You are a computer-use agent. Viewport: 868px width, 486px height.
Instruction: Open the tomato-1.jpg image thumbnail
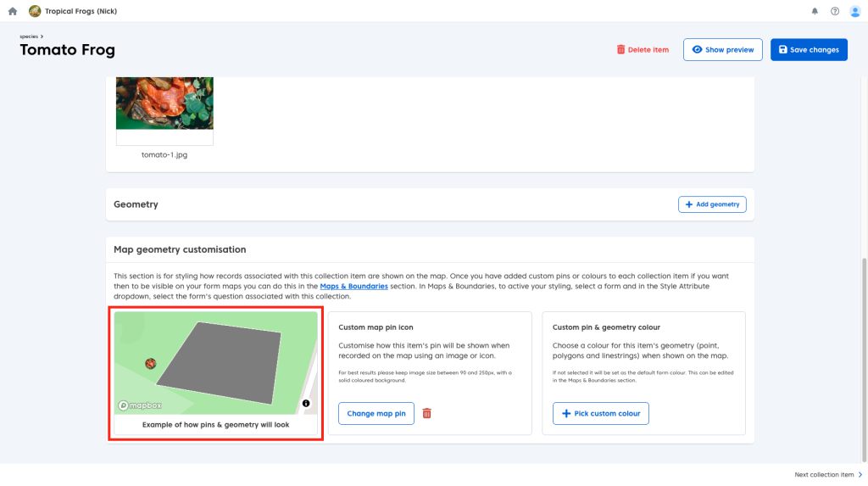[x=164, y=106]
